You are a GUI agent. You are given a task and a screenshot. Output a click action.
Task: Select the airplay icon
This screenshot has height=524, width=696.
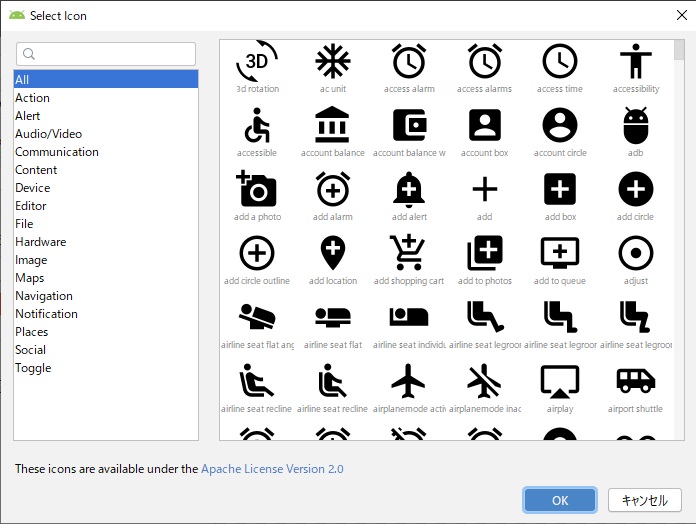coord(560,382)
